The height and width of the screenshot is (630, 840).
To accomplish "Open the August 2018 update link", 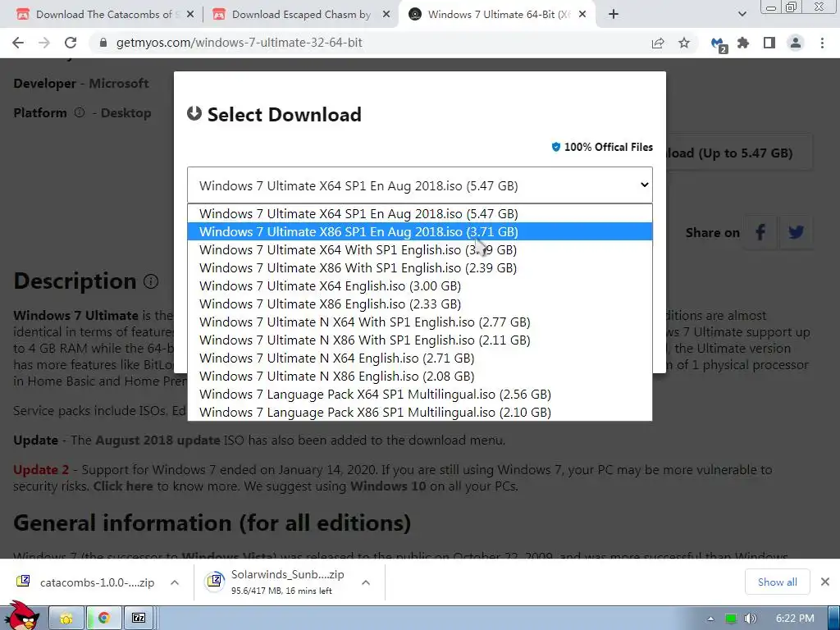I will click(x=157, y=441).
